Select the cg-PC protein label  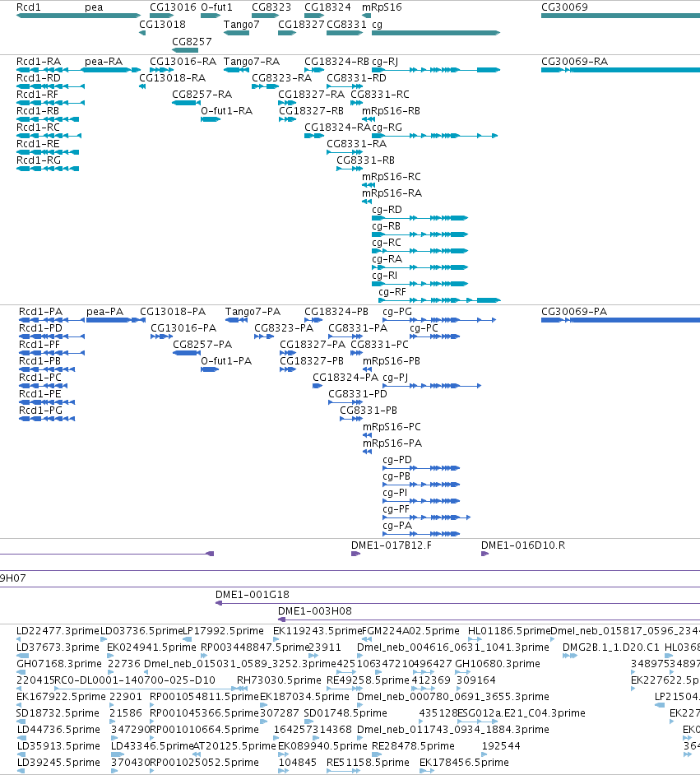coord(424,328)
